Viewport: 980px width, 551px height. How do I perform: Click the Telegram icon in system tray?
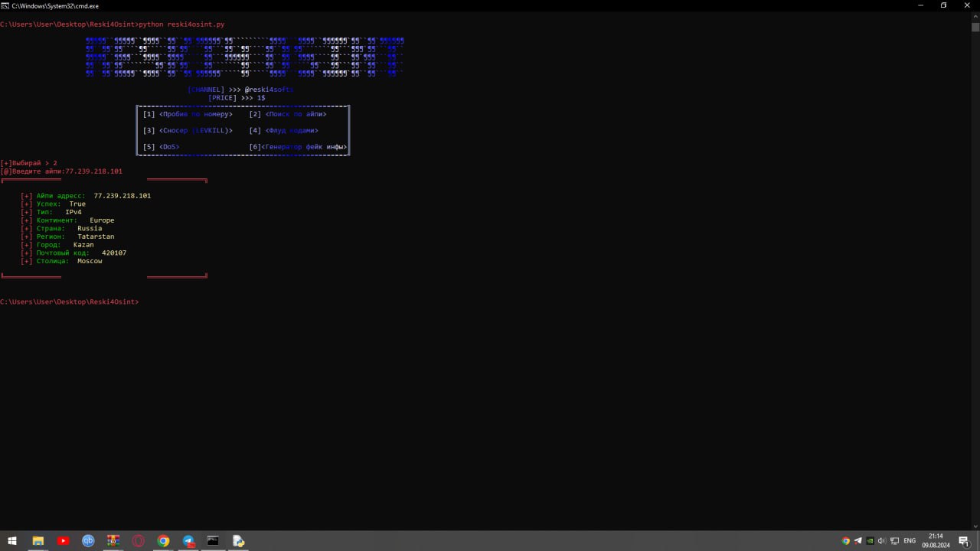tap(857, 541)
